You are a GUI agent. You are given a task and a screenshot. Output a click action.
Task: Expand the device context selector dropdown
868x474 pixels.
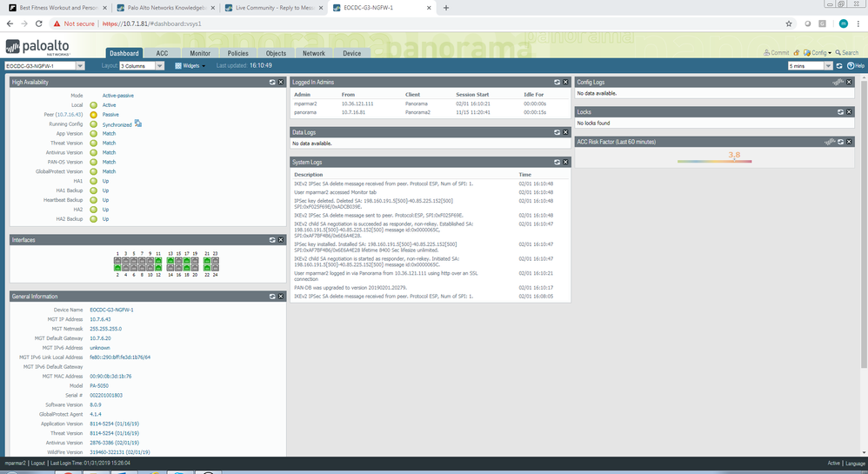(80, 66)
